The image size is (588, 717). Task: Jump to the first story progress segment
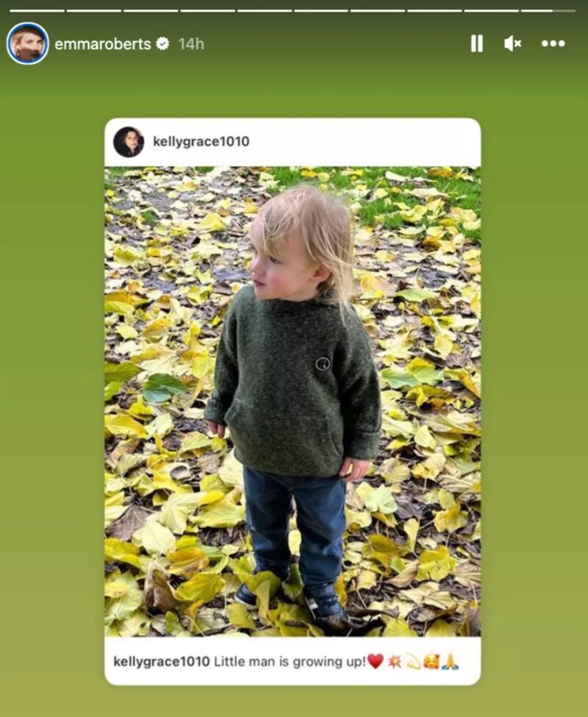tap(37, 10)
